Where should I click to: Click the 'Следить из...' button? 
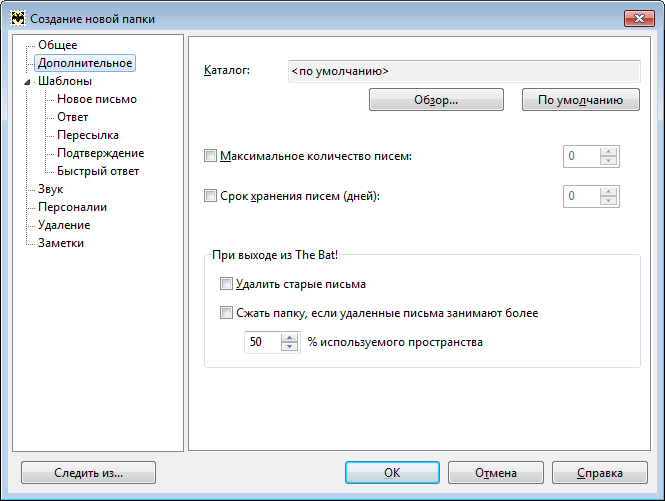(x=88, y=473)
